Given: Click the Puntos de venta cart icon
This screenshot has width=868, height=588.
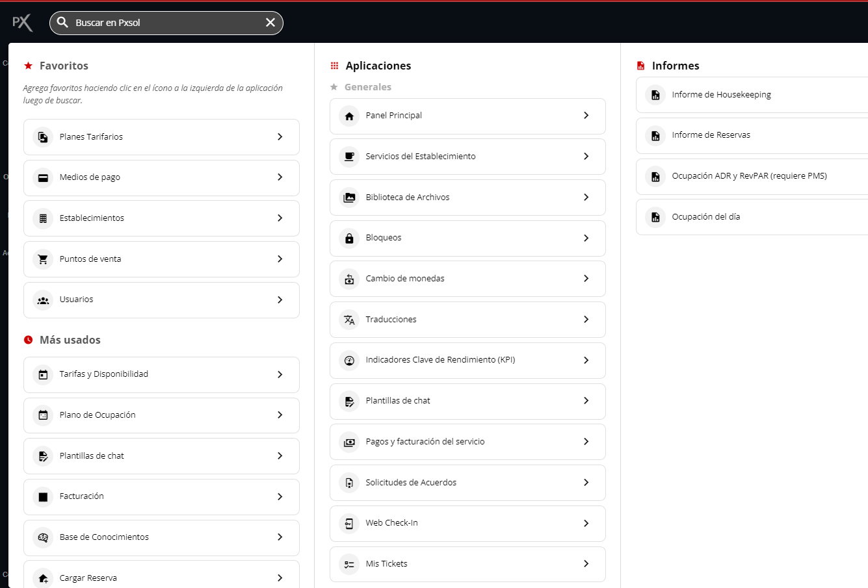Looking at the screenshot, I should 43,259.
